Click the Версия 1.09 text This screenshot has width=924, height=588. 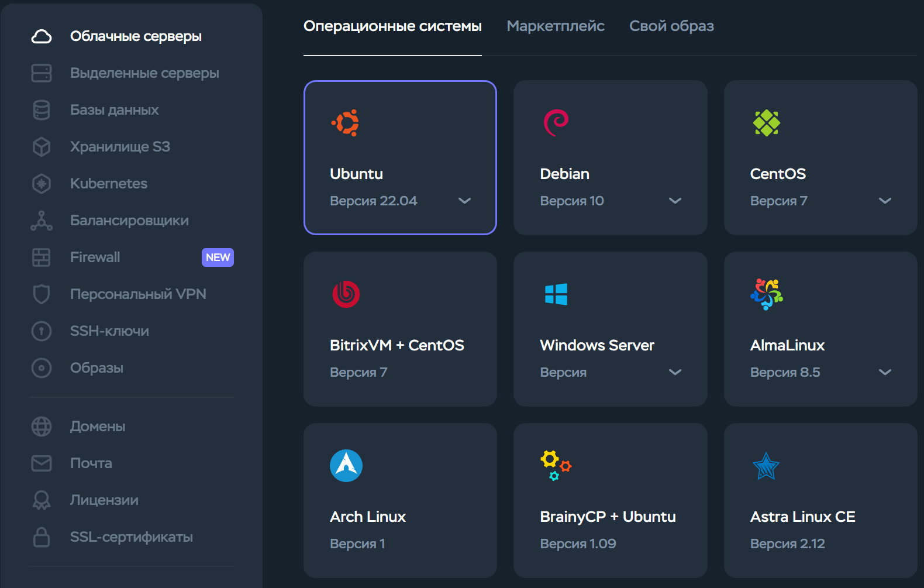coord(578,544)
